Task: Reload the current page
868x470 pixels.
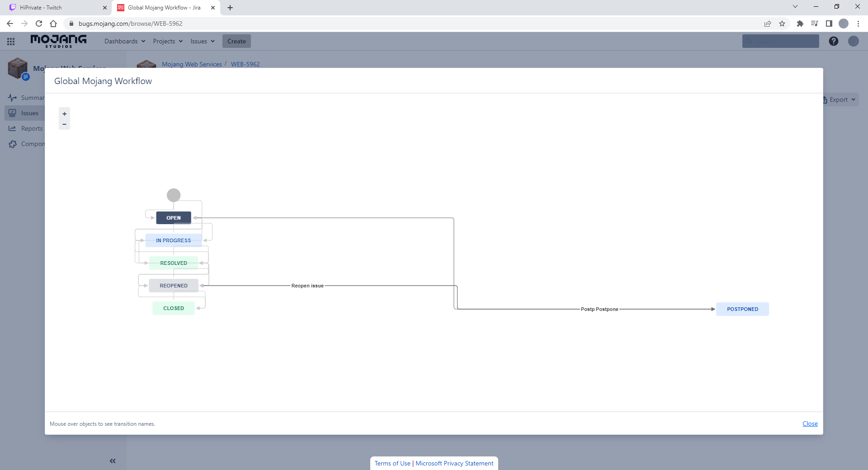Action: [39, 23]
